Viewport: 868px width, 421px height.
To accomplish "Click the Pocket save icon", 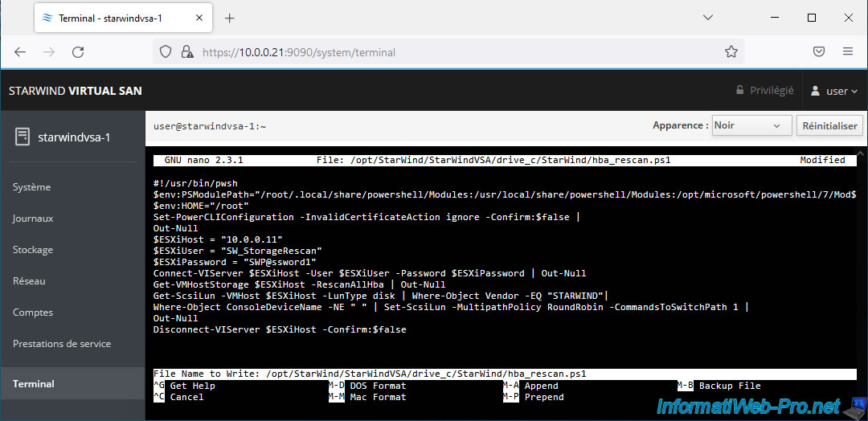I will 819,51.
